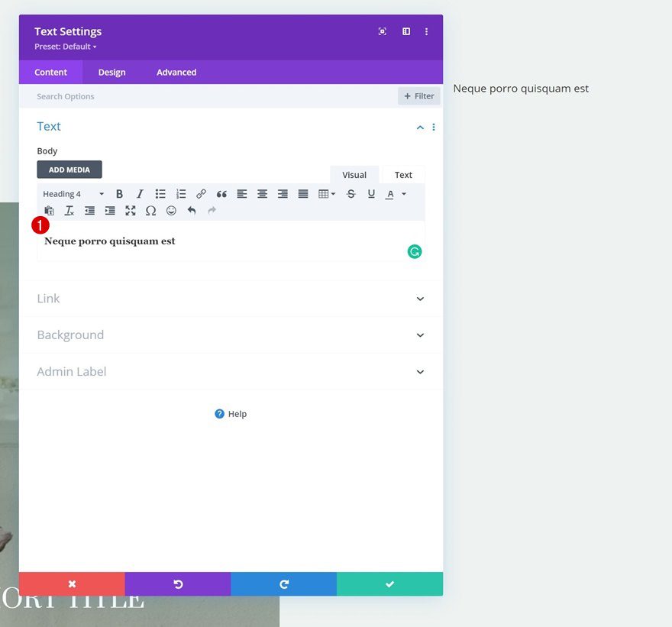Insert an unordered bullet list
Image resolution: width=672 pixels, height=627 pixels.
coord(160,193)
